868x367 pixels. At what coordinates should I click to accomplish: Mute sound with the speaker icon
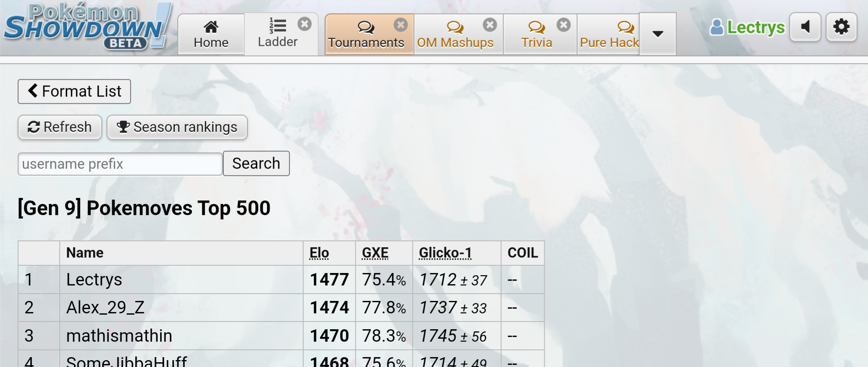click(805, 27)
